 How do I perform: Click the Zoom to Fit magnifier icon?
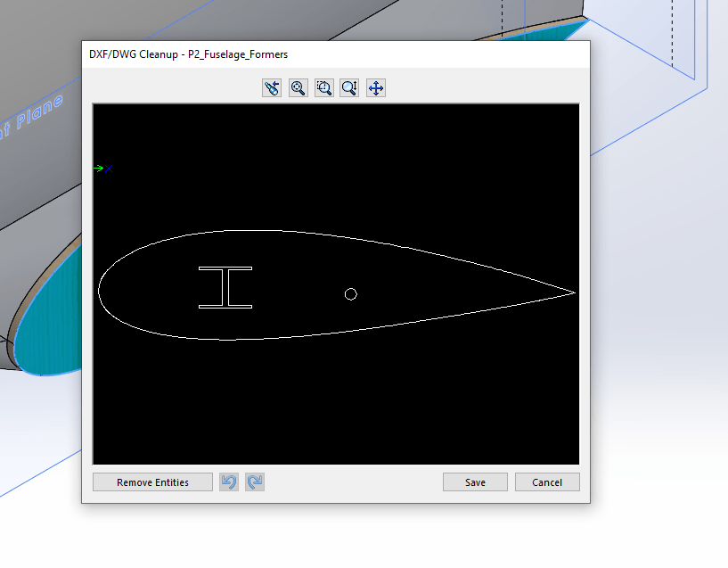(298, 87)
